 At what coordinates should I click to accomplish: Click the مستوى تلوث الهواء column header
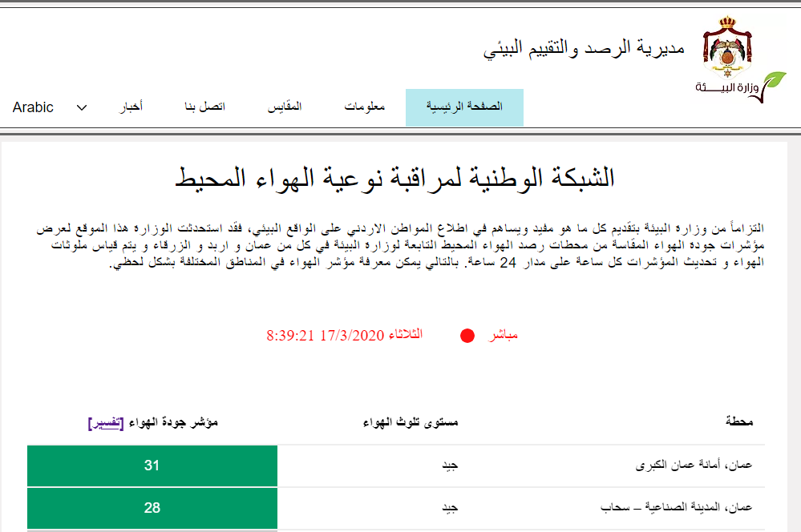point(411,422)
